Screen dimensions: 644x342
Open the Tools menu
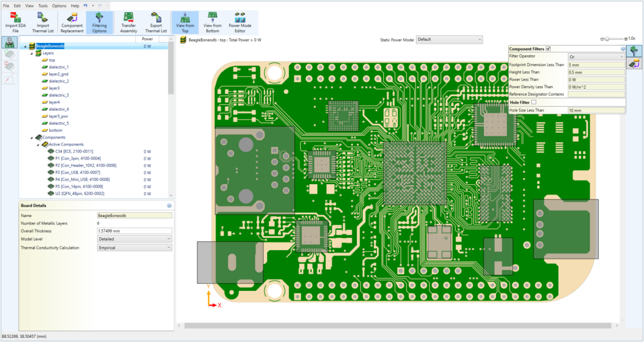pyautogui.click(x=43, y=5)
